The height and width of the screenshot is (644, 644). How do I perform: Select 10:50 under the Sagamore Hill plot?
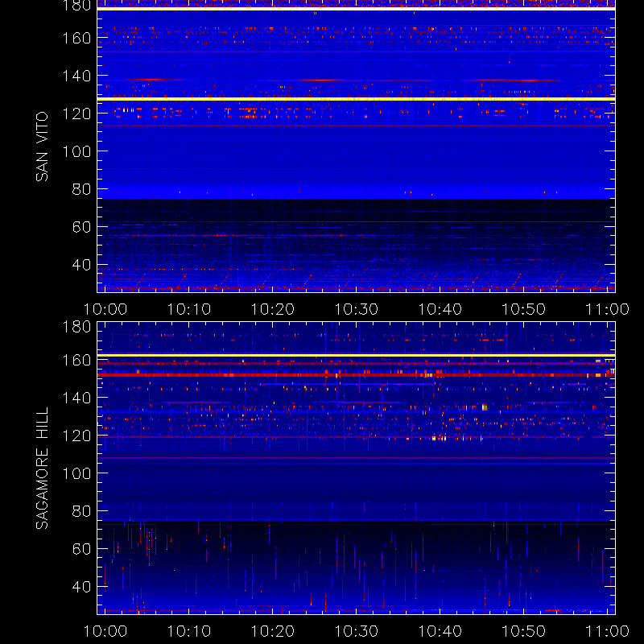pos(524,631)
